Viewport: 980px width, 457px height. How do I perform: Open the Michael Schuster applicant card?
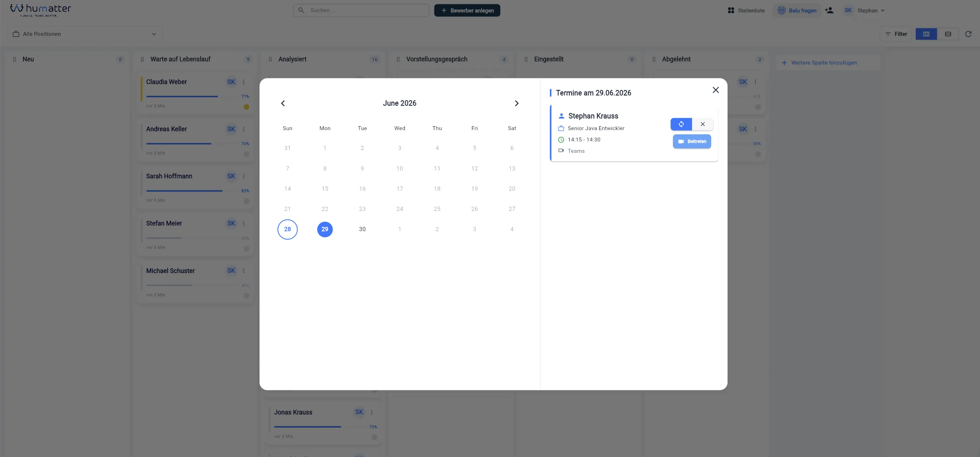(x=195, y=282)
